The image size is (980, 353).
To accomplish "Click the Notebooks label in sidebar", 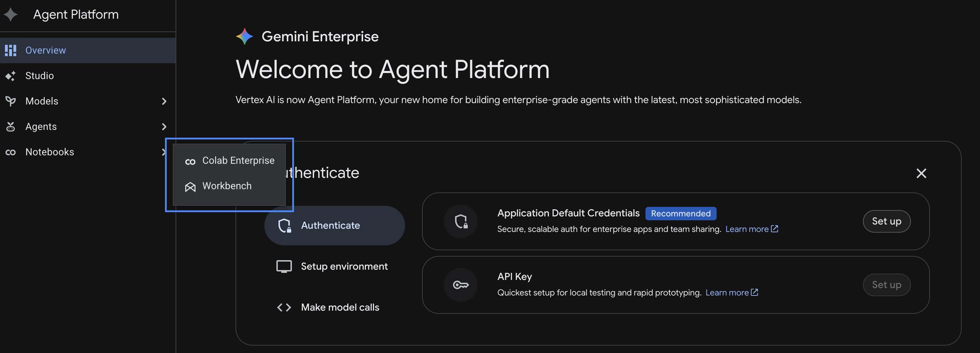I will [x=50, y=152].
